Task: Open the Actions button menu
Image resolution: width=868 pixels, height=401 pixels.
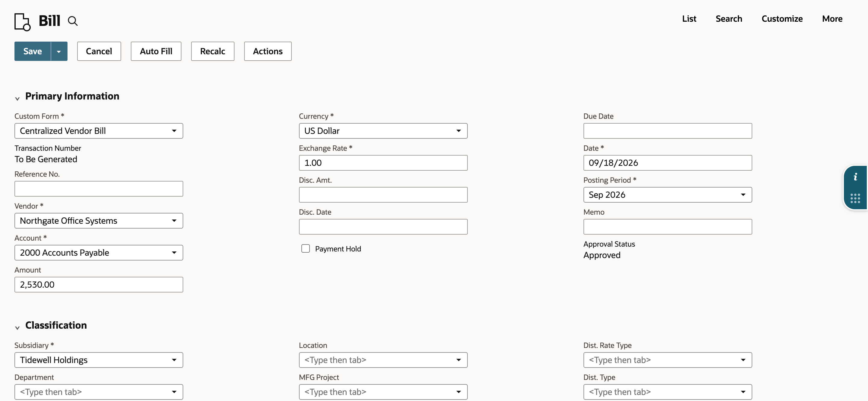Action: [x=268, y=51]
